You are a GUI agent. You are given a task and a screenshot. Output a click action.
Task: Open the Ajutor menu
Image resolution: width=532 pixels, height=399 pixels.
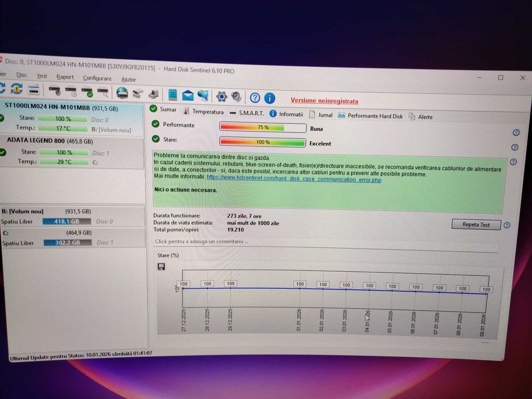(x=129, y=79)
